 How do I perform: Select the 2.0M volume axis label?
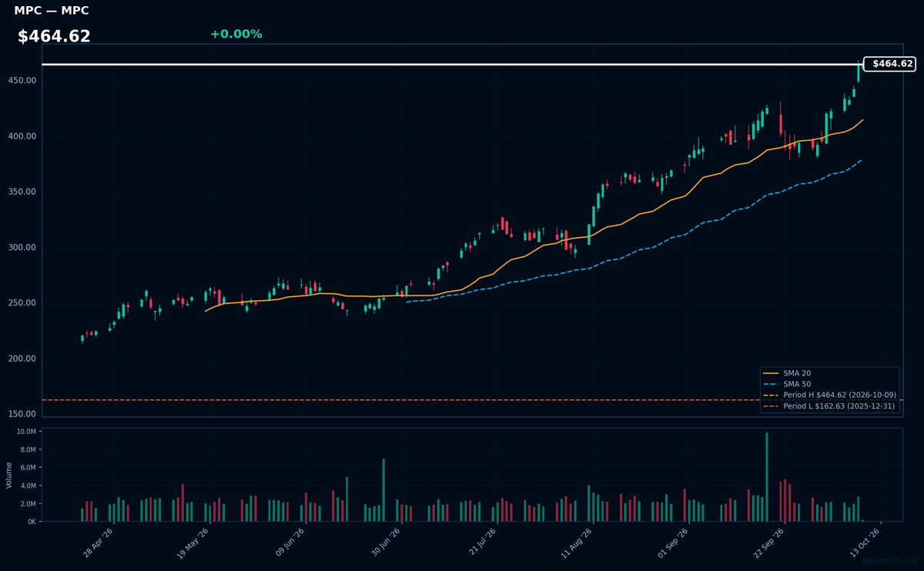click(28, 504)
